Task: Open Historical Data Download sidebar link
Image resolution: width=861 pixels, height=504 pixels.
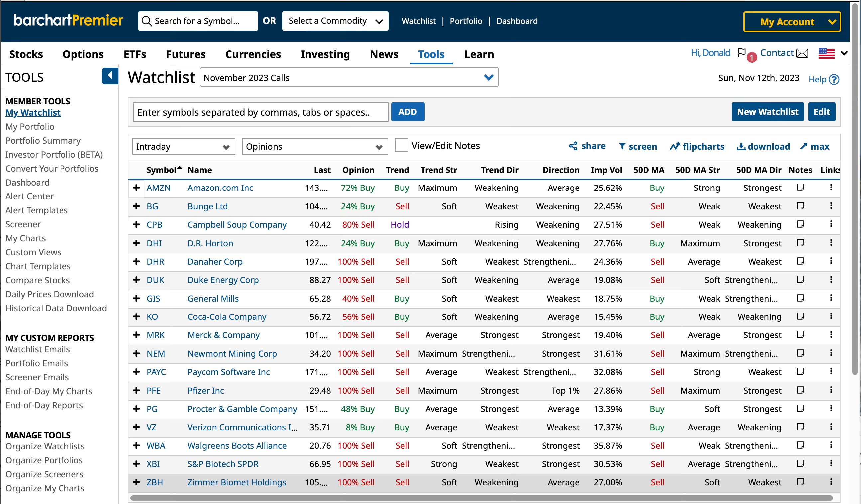Action: 56,308
